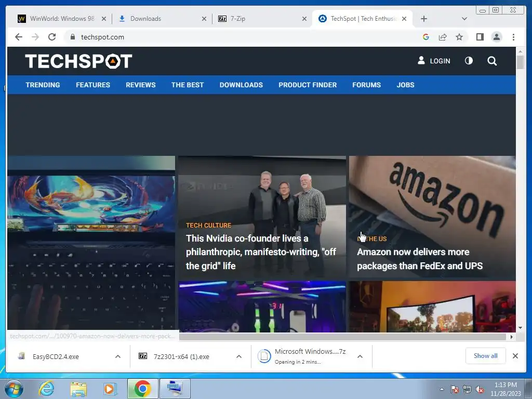Open the taskbar clock and date
This screenshot has height=399, width=532.
coord(506,389)
